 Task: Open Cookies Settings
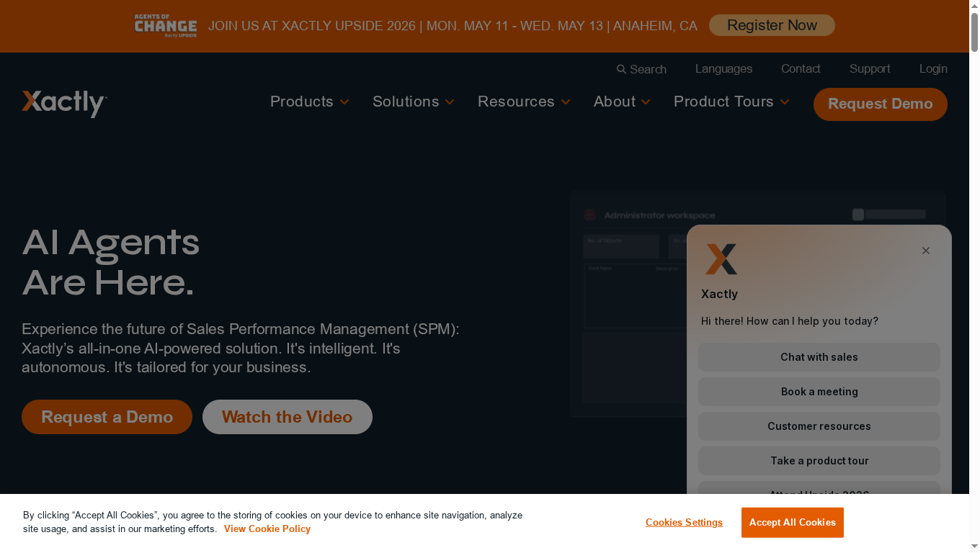(x=684, y=523)
